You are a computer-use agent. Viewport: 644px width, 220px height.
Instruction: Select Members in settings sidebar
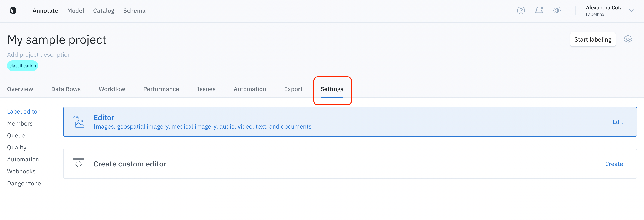[x=20, y=123]
